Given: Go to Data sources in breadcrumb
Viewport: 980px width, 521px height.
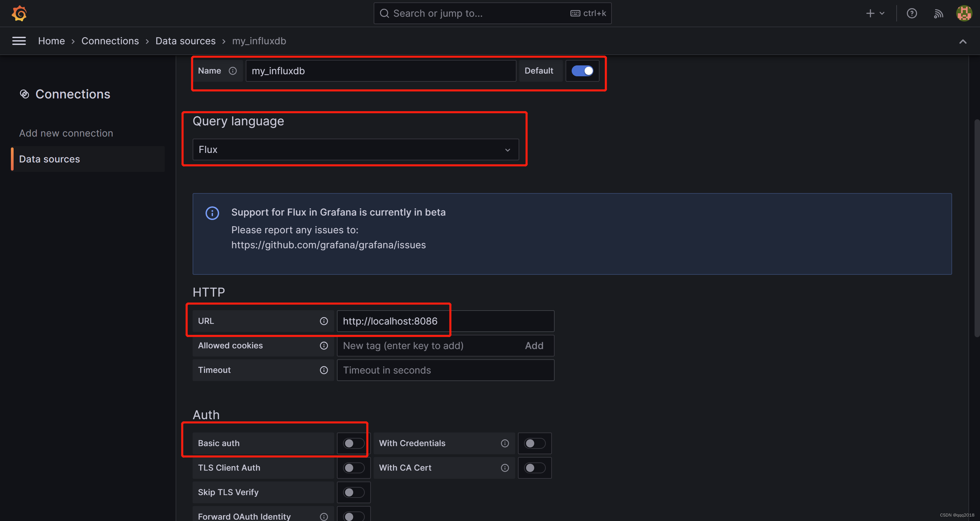Looking at the screenshot, I should coord(185,41).
